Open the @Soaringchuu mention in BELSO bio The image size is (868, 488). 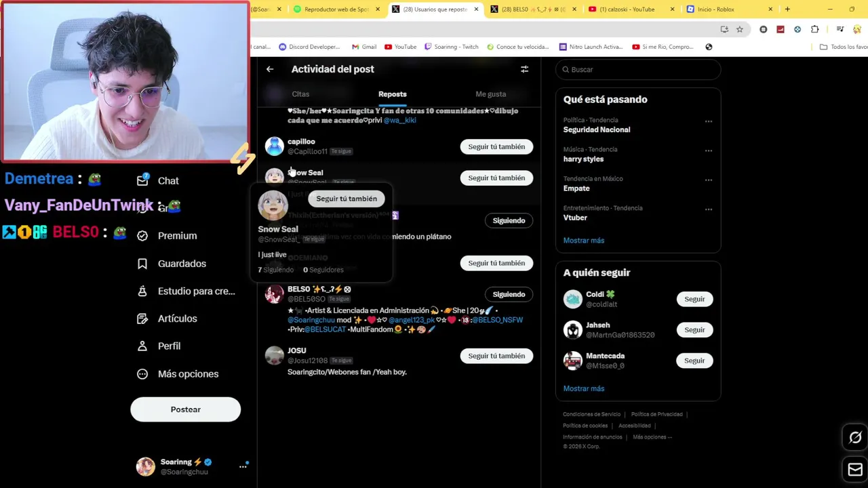coord(311,320)
